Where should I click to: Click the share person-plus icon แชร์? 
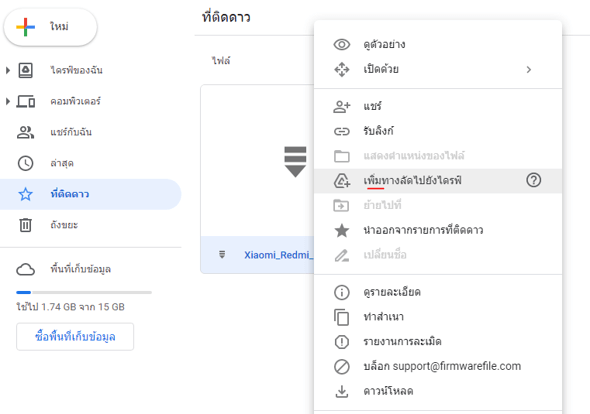click(x=342, y=107)
